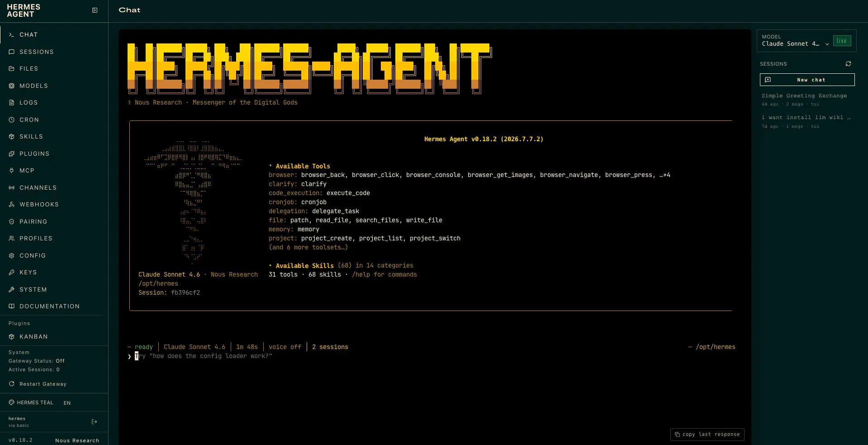Viewport: 868px width, 445px height.
Task: Click the 'voice off' status entry
Action: (x=285, y=347)
